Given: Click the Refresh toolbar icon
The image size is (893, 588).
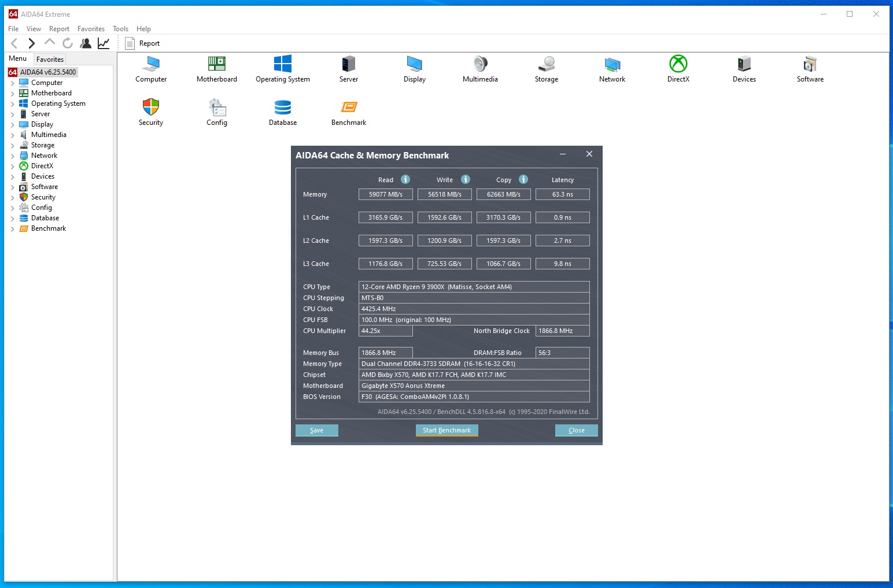Looking at the screenshot, I should (68, 43).
